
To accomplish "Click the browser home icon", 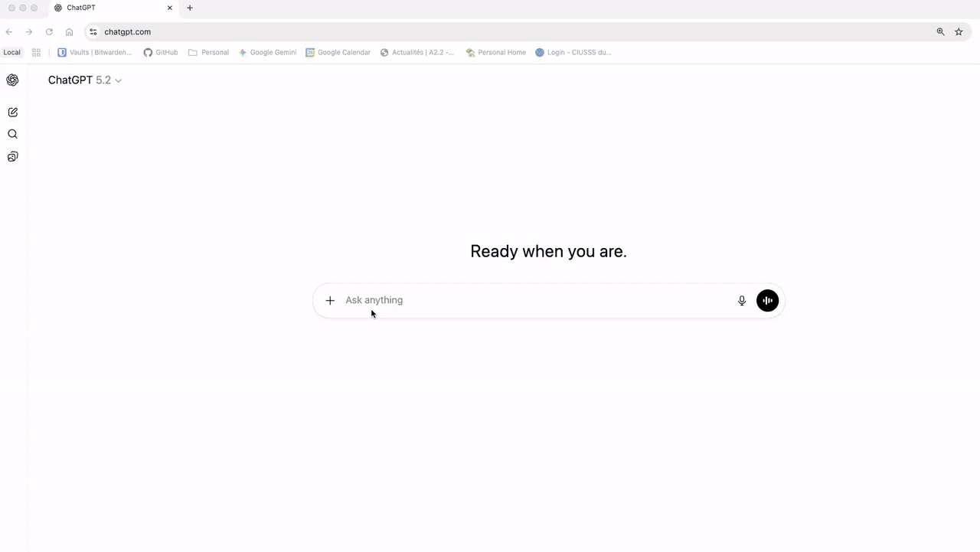I will point(69,32).
